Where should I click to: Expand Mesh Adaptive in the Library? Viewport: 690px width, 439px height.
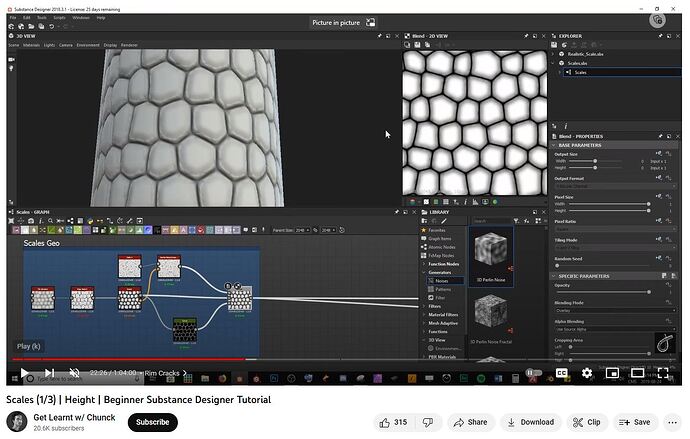(x=424, y=323)
